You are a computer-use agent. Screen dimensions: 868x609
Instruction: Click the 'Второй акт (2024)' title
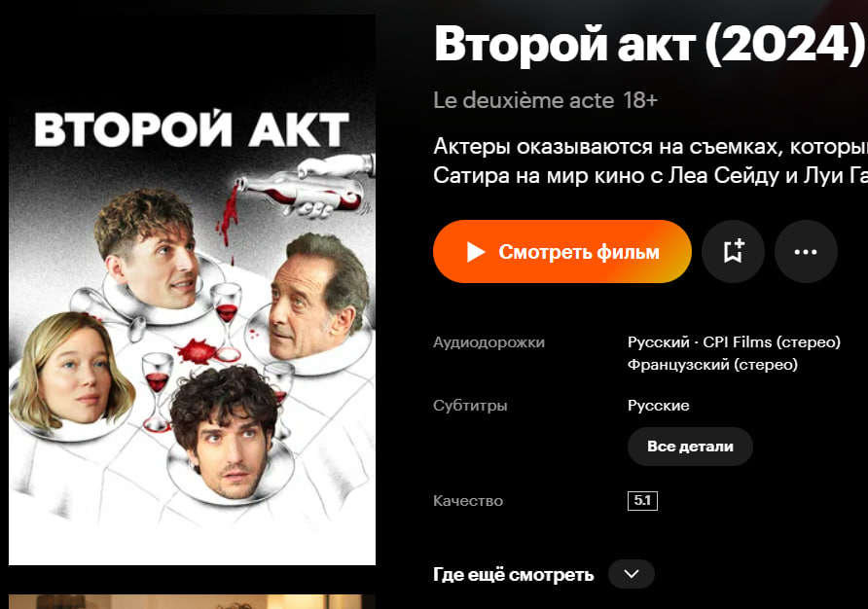(x=649, y=45)
